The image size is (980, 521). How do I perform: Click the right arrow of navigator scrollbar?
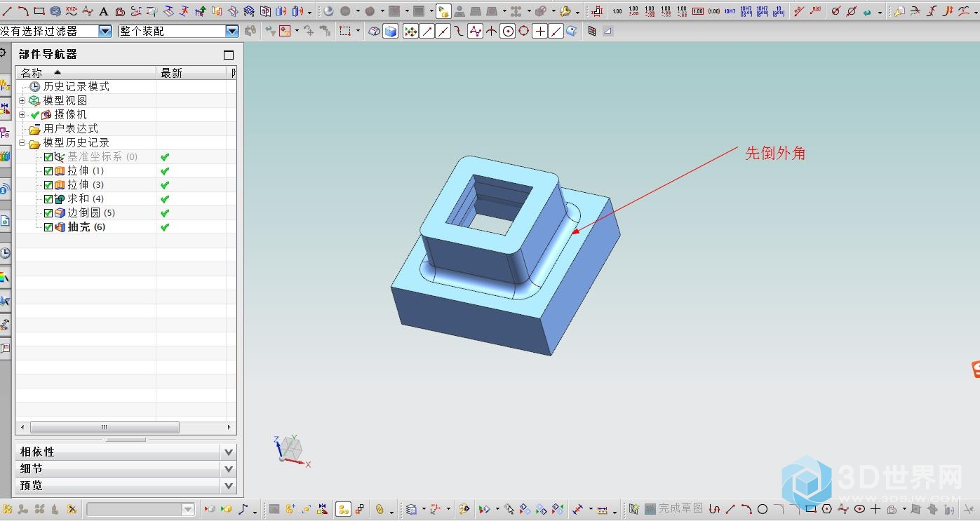pyautogui.click(x=229, y=427)
